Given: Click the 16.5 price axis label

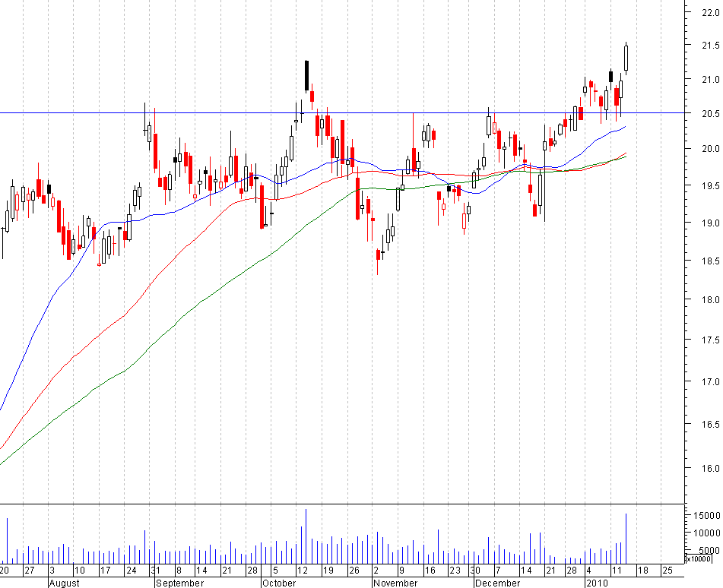Looking at the screenshot, I should (x=711, y=424).
